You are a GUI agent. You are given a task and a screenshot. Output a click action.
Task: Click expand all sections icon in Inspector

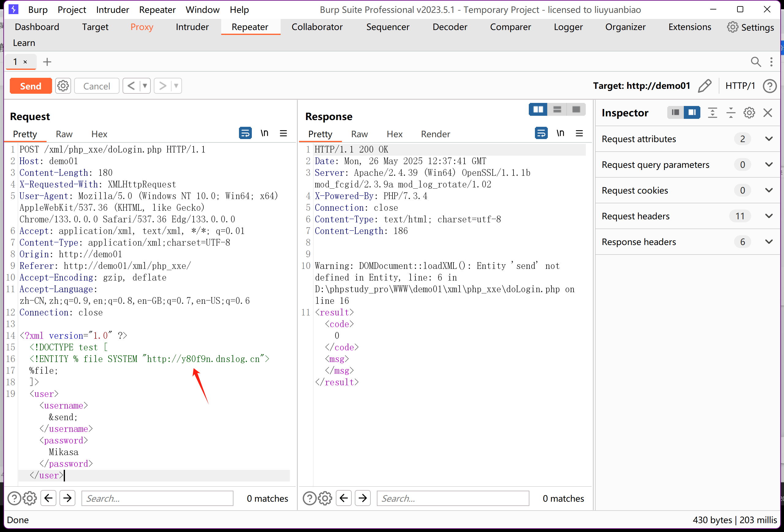point(712,113)
